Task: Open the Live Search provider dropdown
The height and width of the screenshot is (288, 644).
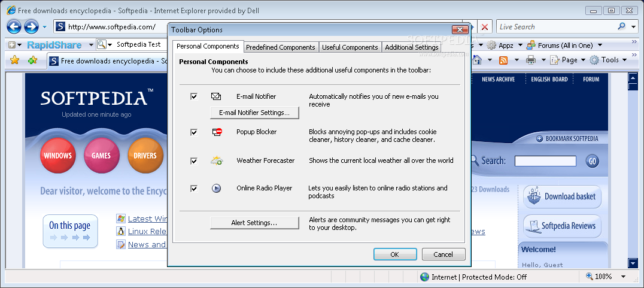Action: 633,27
